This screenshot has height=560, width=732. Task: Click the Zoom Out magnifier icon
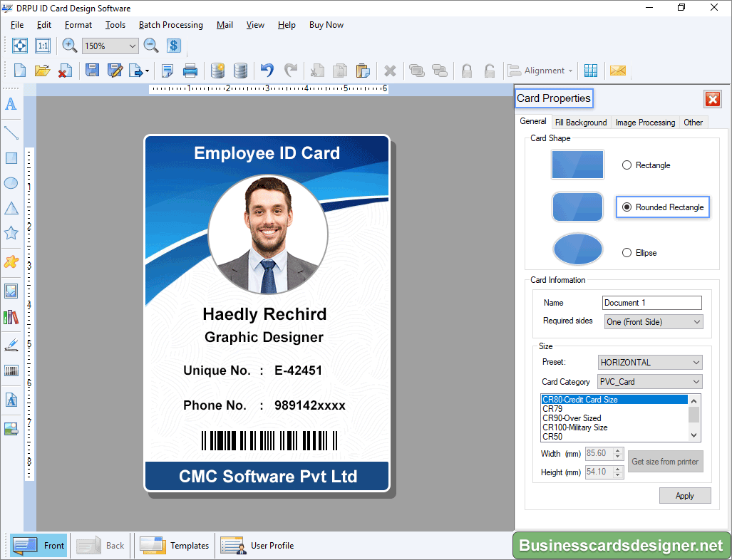[151, 46]
